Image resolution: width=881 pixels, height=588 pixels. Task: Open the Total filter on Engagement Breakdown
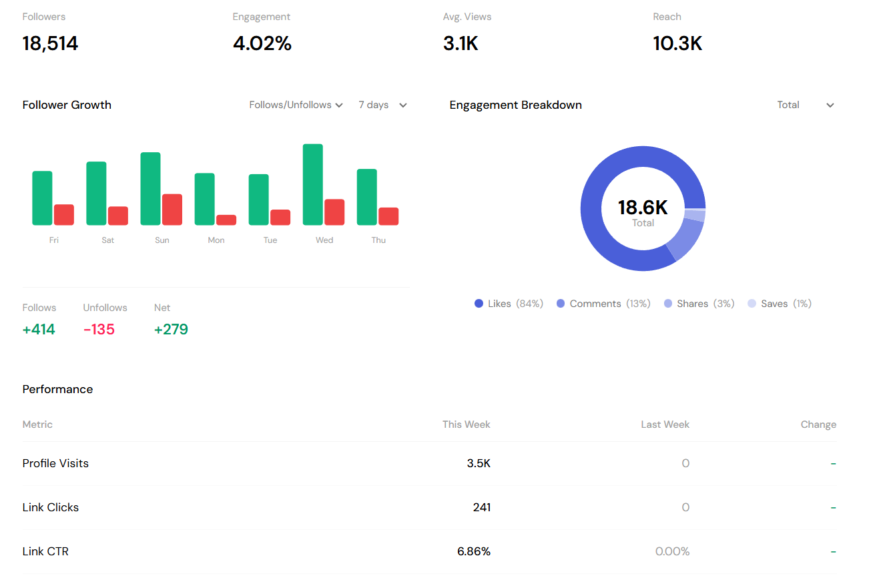coord(806,105)
